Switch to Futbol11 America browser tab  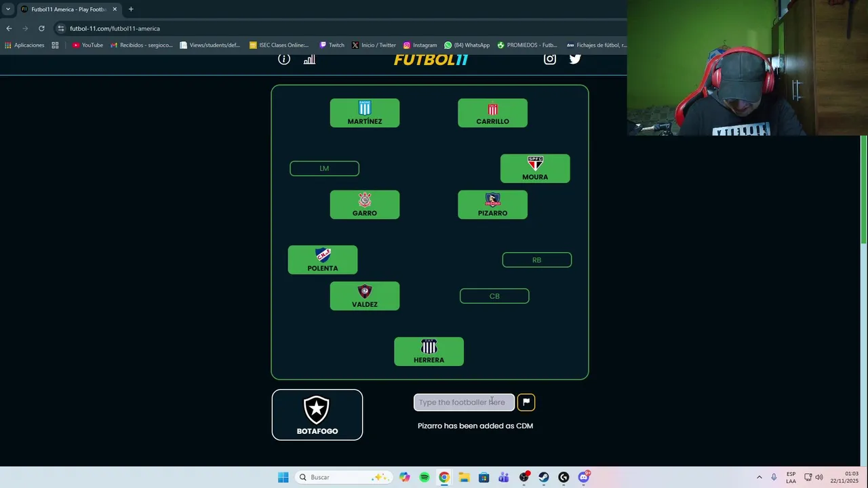(69, 9)
